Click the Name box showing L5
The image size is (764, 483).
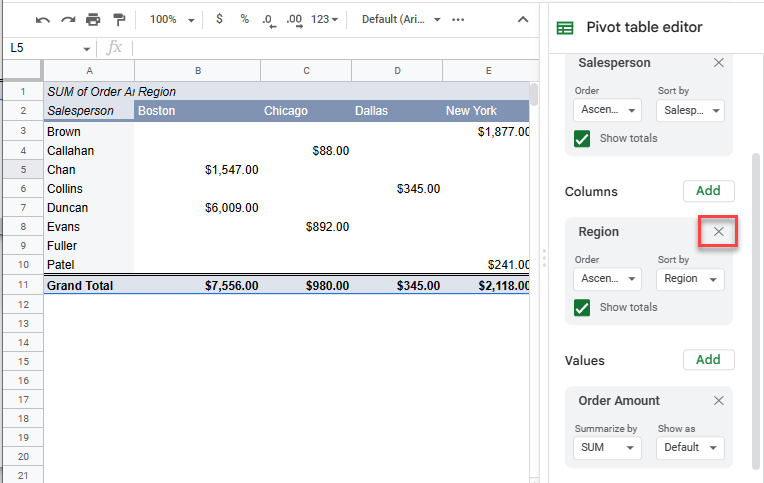(50, 48)
